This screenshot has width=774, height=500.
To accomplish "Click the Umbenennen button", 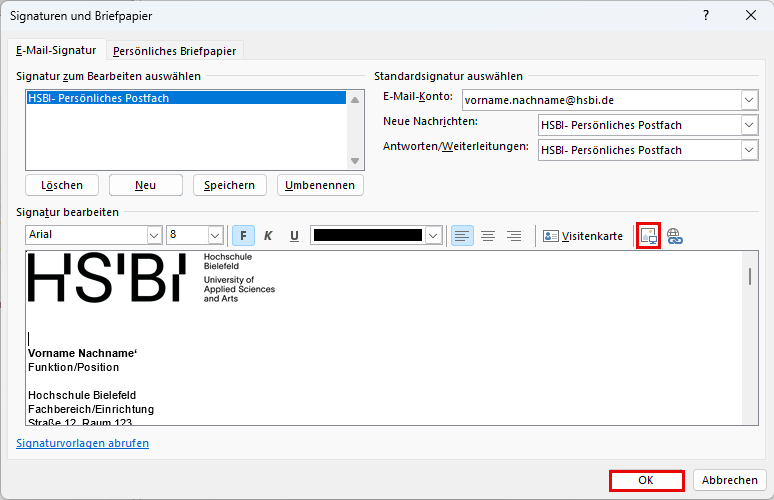I will point(320,185).
